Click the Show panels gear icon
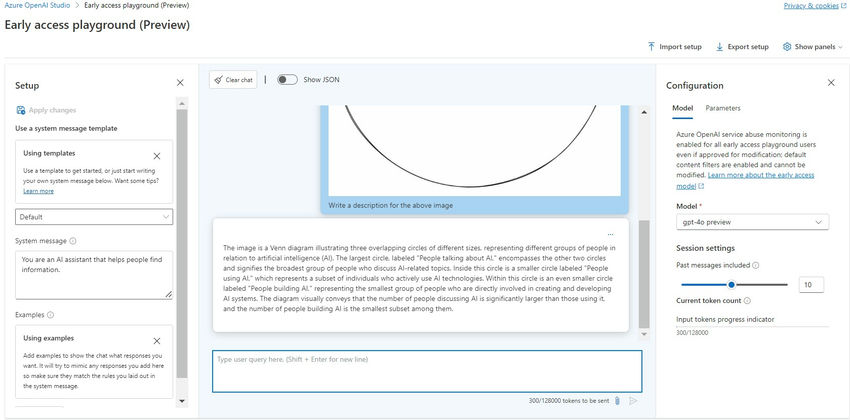 tap(787, 47)
